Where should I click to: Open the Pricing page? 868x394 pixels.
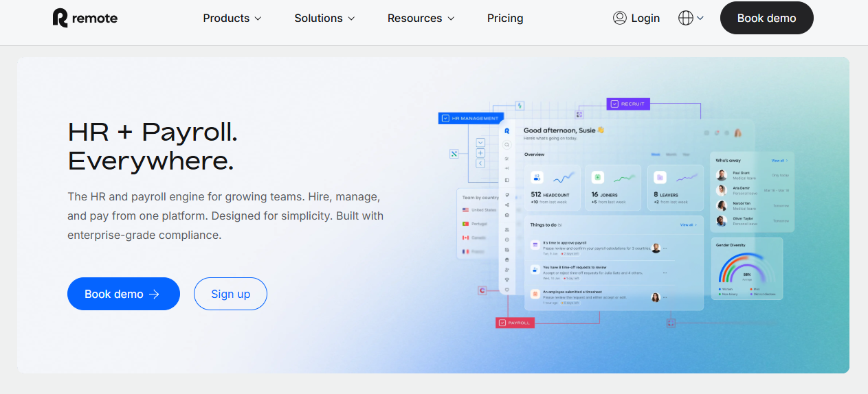click(505, 19)
